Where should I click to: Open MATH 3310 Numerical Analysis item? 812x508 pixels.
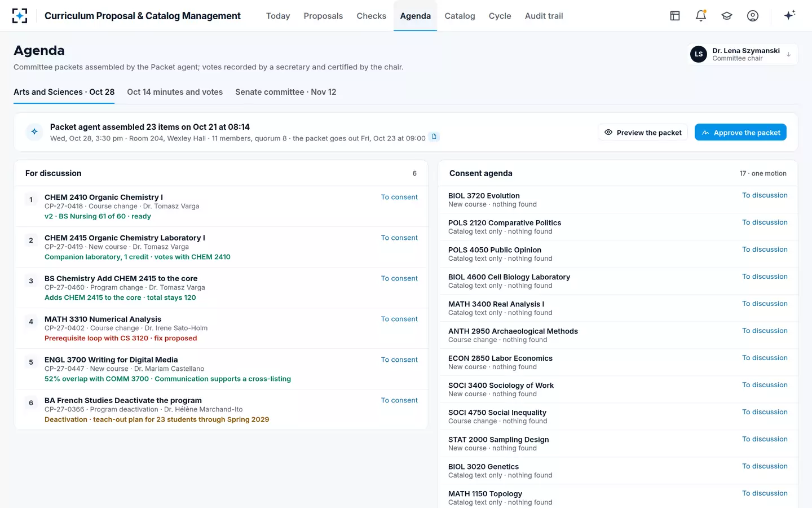click(103, 319)
